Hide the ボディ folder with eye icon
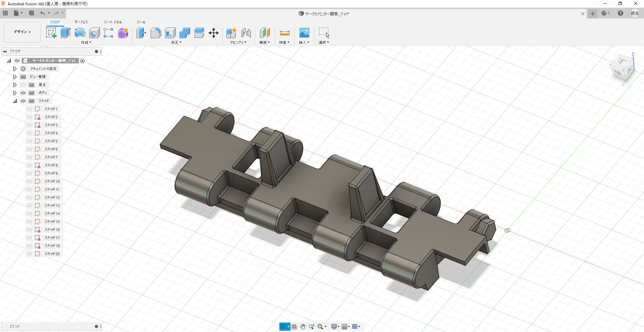Viewport: 644px width, 332px height. (23, 93)
